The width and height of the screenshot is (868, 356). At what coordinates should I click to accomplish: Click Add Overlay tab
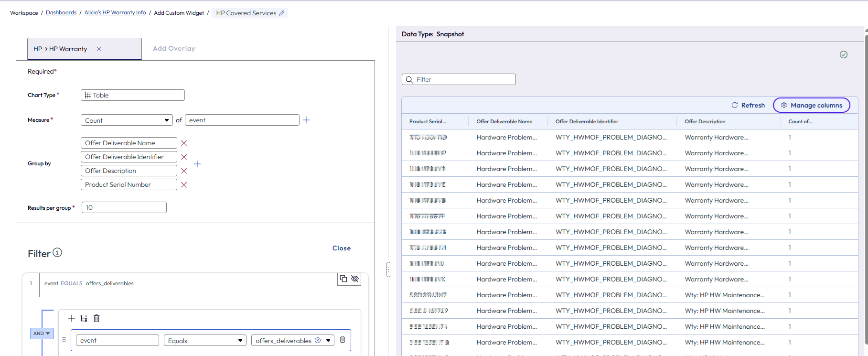(174, 48)
